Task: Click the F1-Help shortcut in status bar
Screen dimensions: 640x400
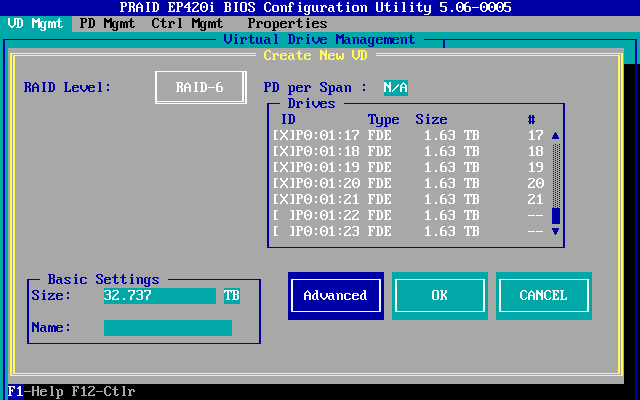Action: pos(36,392)
